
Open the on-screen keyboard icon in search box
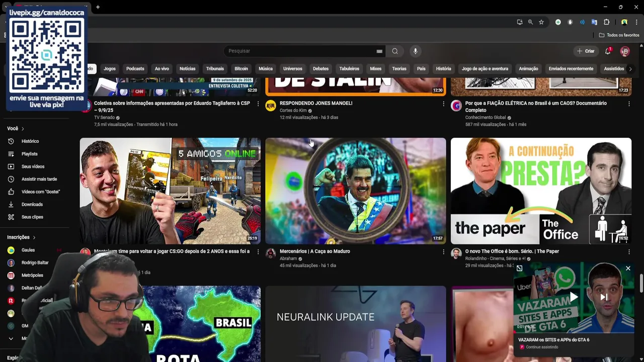379,51
